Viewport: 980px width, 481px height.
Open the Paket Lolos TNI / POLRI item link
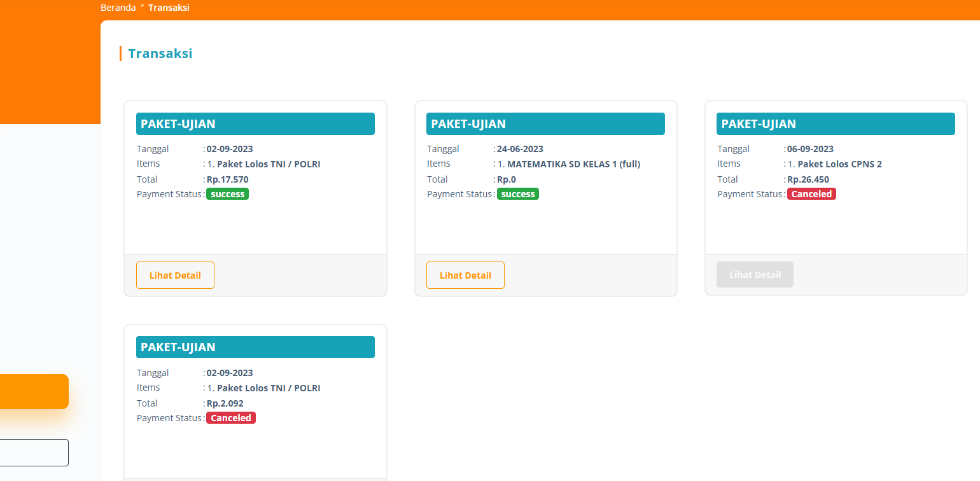point(269,164)
